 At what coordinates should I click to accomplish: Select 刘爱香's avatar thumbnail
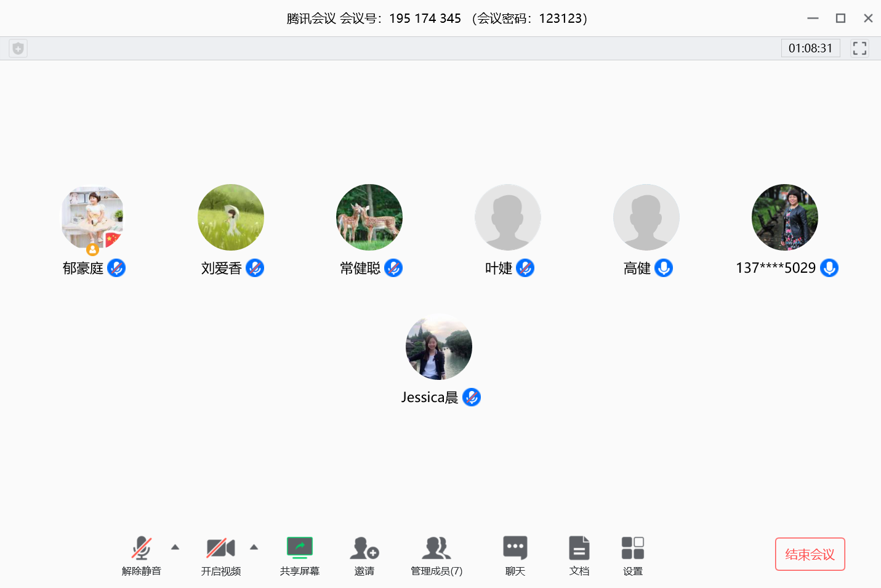231,217
